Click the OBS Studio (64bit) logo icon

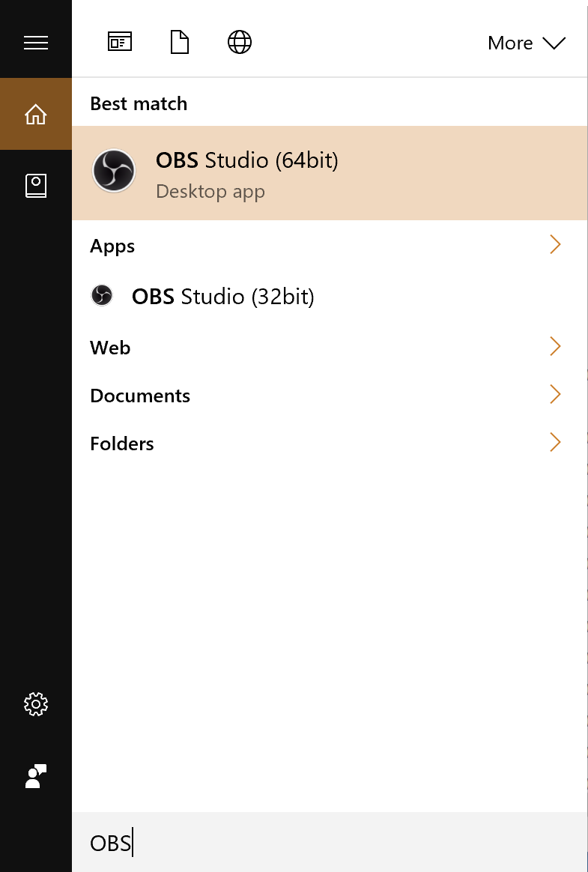114,172
